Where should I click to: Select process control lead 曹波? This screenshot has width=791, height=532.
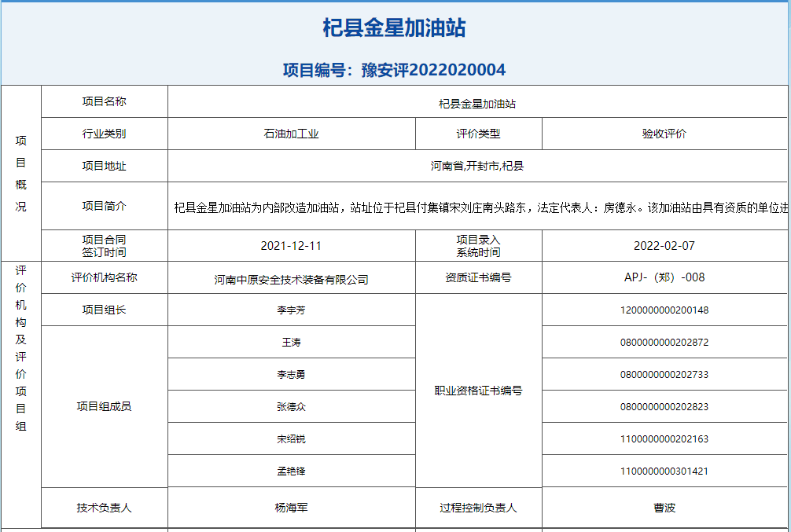click(664, 508)
